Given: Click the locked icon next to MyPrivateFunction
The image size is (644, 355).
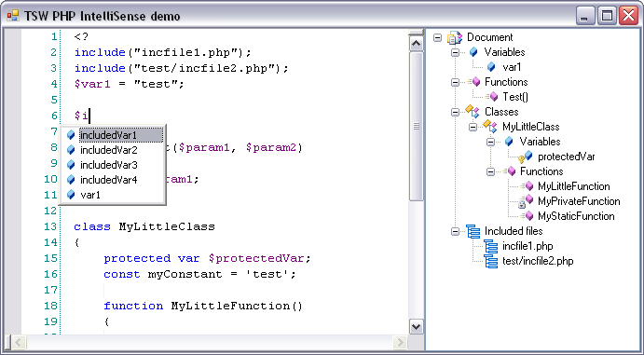Looking at the screenshot, I should click(x=527, y=201).
